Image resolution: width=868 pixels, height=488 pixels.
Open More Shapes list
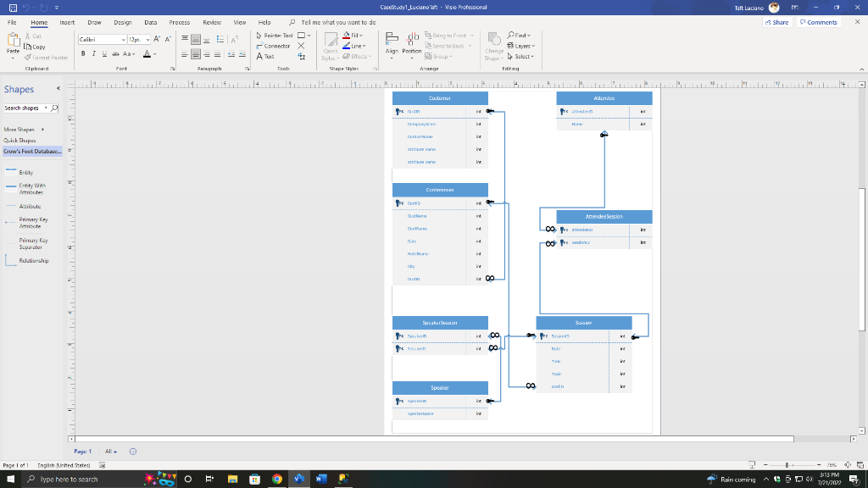pyautogui.click(x=24, y=130)
